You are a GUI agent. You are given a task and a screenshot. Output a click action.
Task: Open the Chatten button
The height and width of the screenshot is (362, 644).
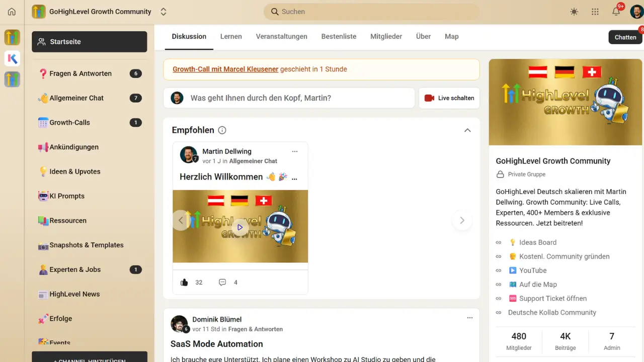(625, 37)
